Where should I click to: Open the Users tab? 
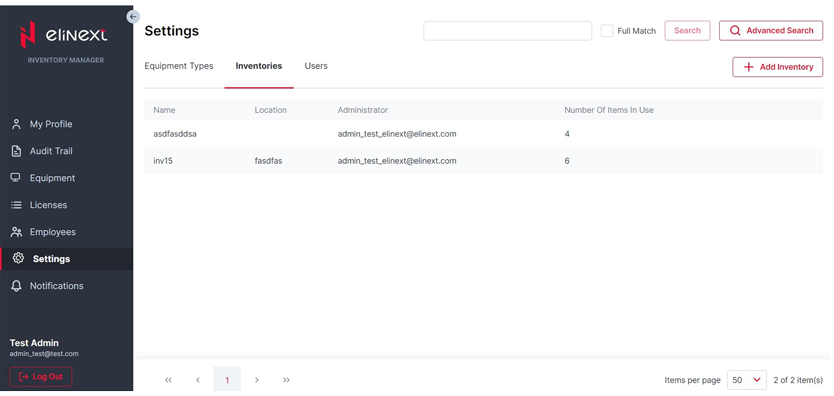[316, 66]
